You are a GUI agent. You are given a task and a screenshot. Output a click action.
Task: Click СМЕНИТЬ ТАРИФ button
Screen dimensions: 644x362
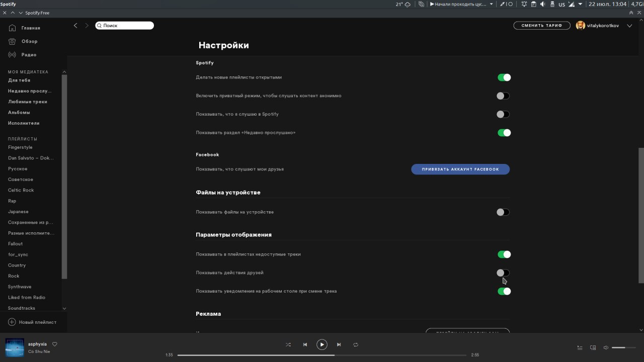click(542, 26)
